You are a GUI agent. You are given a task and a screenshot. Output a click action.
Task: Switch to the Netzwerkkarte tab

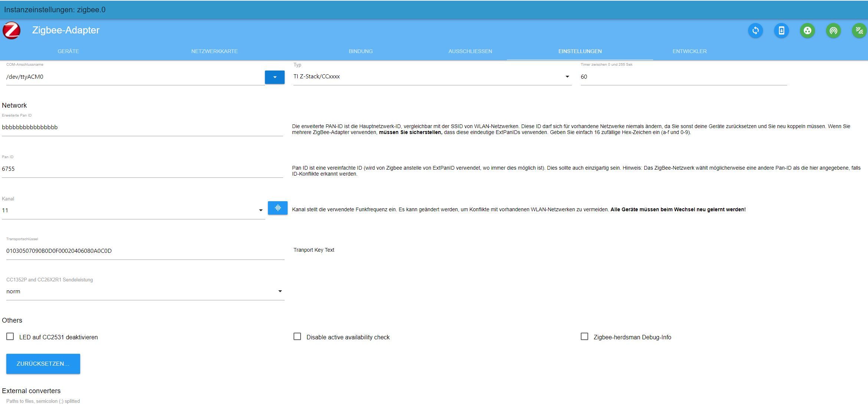point(214,51)
